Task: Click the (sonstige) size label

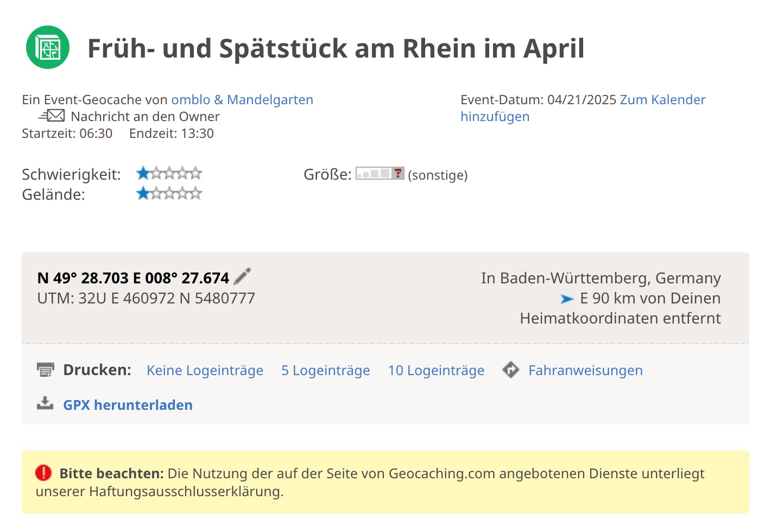Action: (x=438, y=175)
